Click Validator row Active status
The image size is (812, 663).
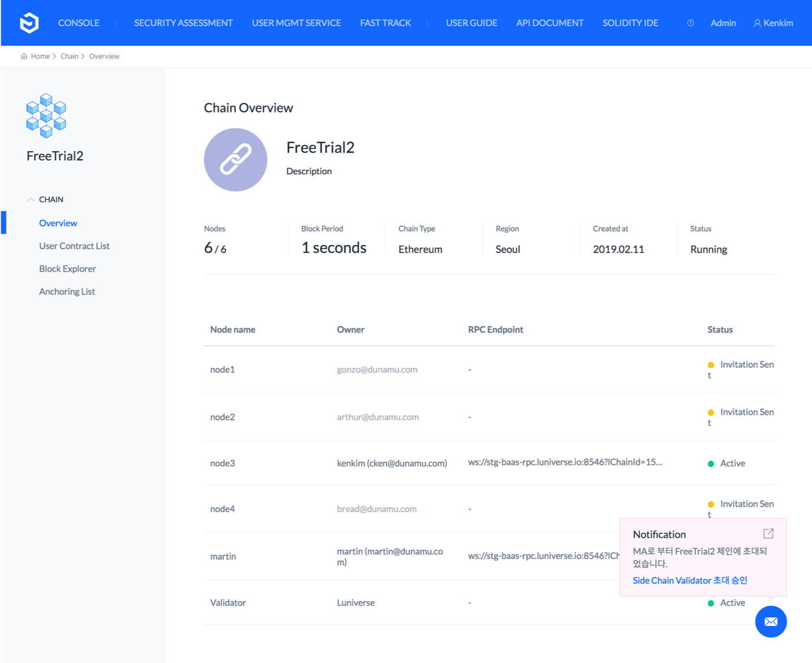coord(726,603)
